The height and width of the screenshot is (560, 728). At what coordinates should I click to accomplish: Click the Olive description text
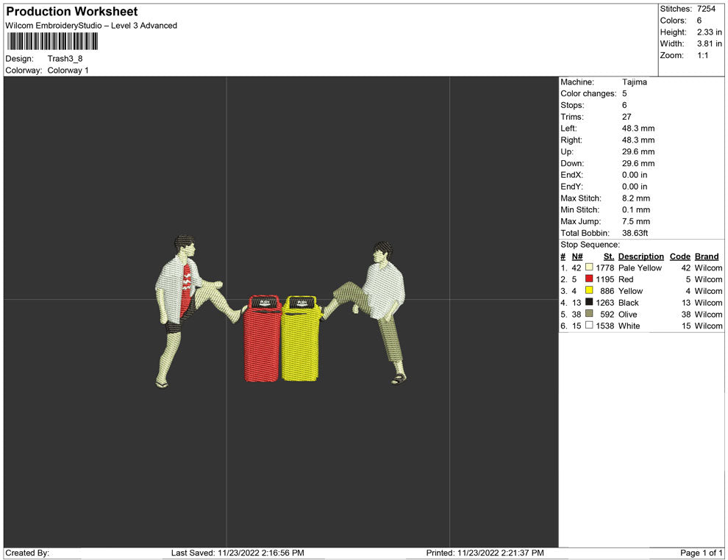(x=627, y=314)
